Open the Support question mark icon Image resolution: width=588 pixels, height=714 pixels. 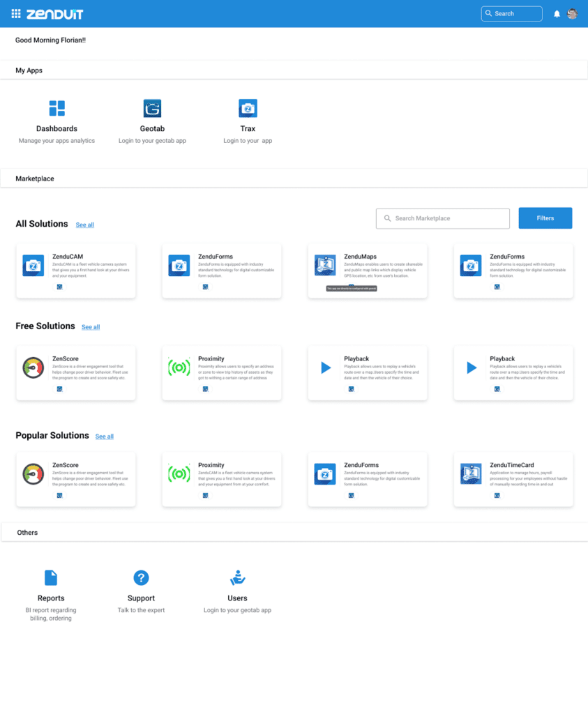pos(141,578)
